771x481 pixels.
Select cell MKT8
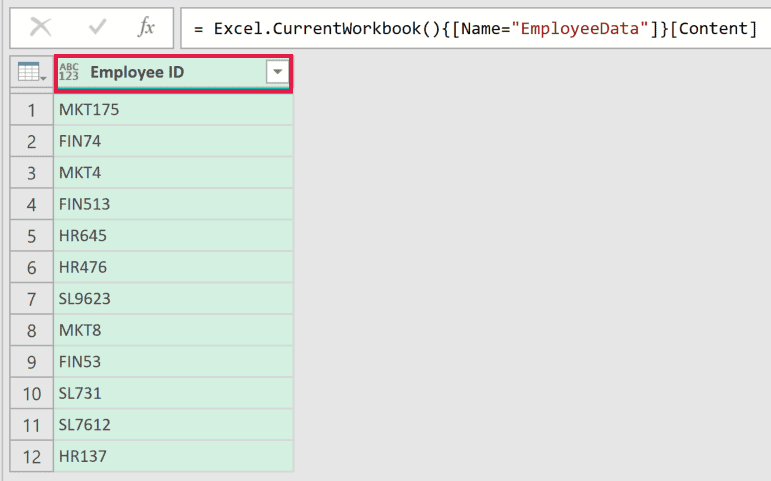174,330
